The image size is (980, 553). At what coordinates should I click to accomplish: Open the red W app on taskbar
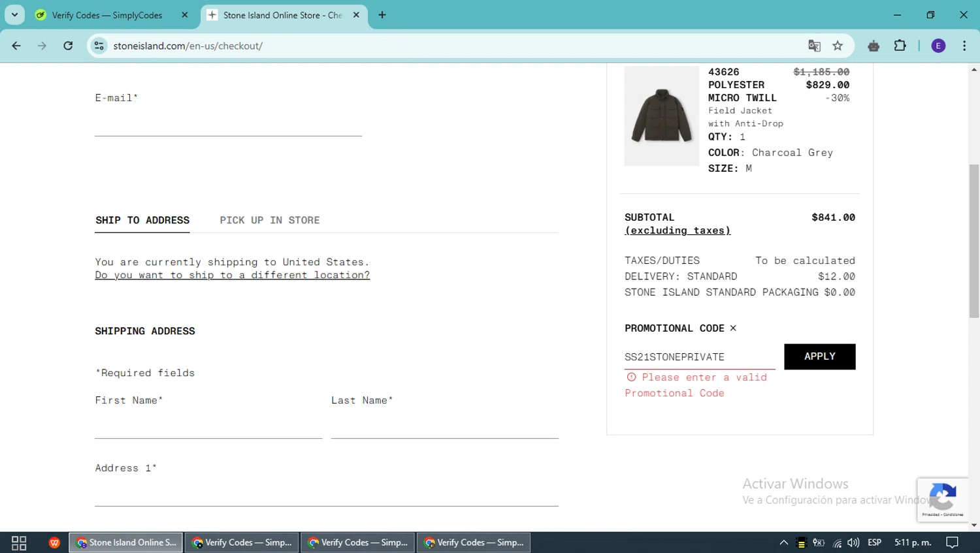click(x=54, y=543)
